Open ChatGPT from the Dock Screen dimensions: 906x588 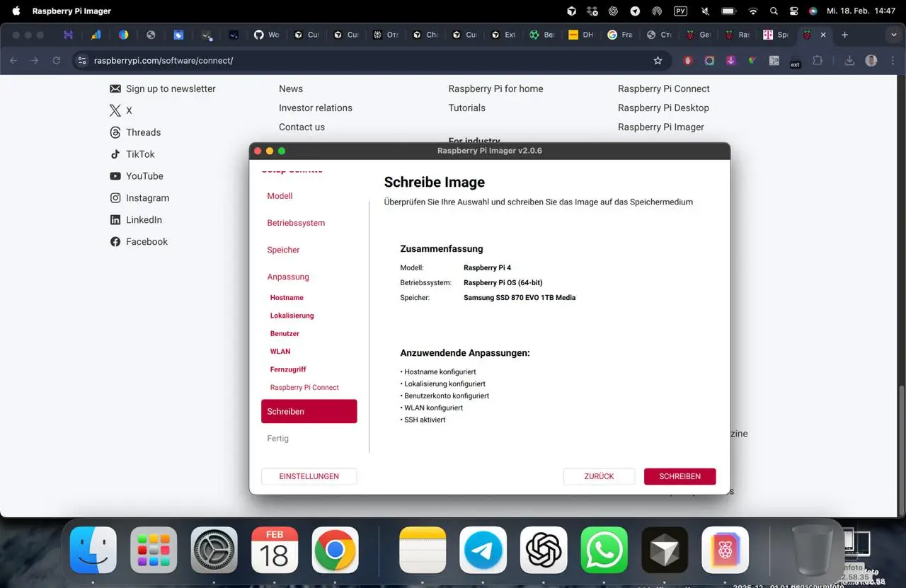pos(543,550)
